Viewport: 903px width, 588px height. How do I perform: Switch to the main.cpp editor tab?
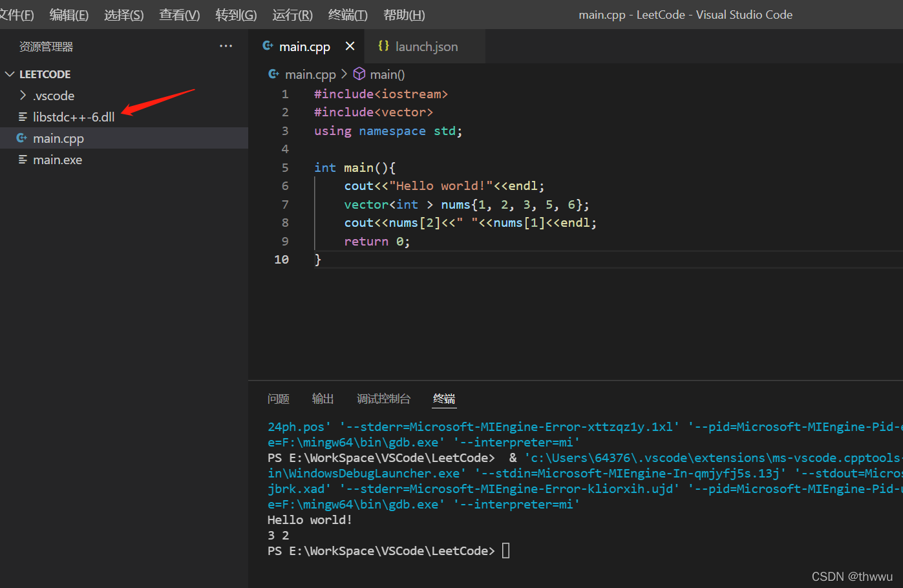click(304, 47)
